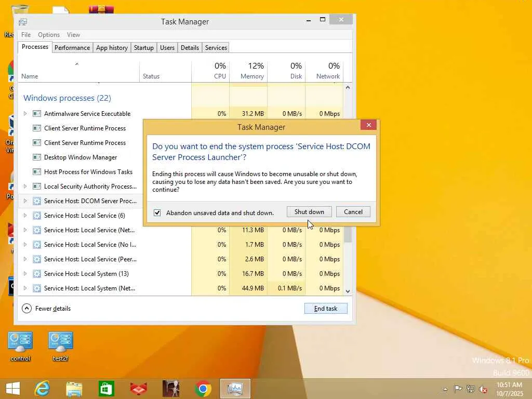Click Task Manager taskbar button

pyautogui.click(x=235, y=389)
